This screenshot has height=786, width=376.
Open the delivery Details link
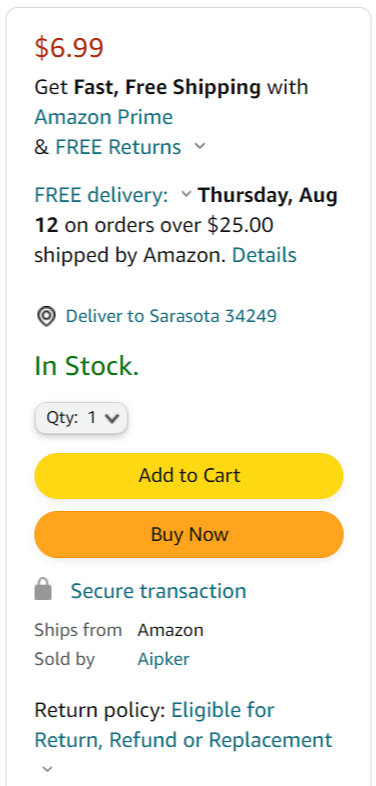tap(264, 255)
